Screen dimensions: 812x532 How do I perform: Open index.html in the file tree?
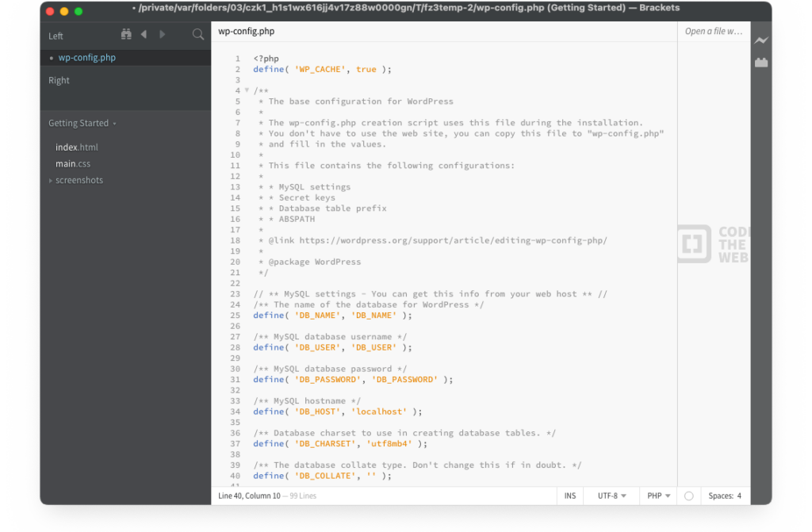tap(77, 147)
